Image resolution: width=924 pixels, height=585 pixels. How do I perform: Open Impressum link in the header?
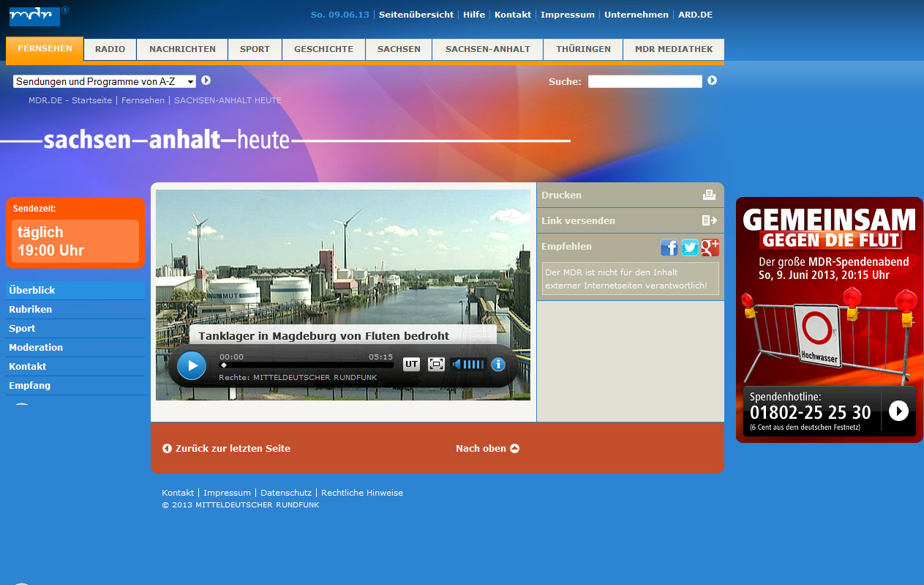point(568,15)
